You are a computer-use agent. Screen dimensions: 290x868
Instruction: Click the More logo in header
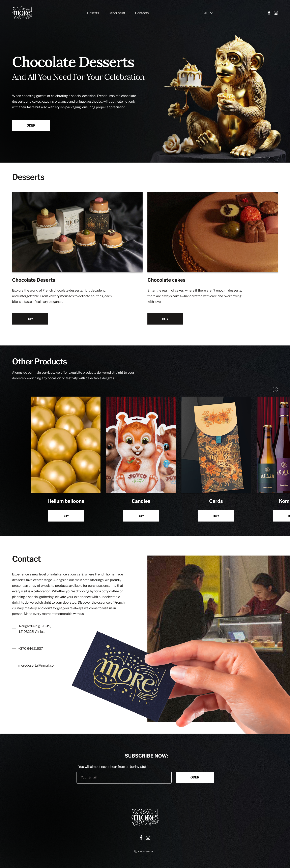click(x=22, y=13)
